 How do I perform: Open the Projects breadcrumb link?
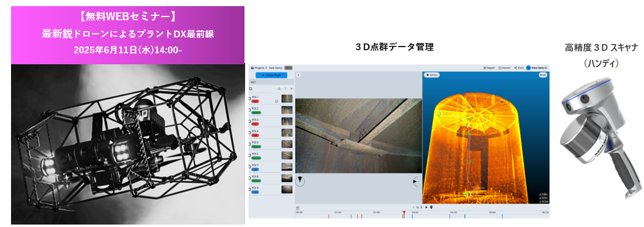tap(259, 68)
